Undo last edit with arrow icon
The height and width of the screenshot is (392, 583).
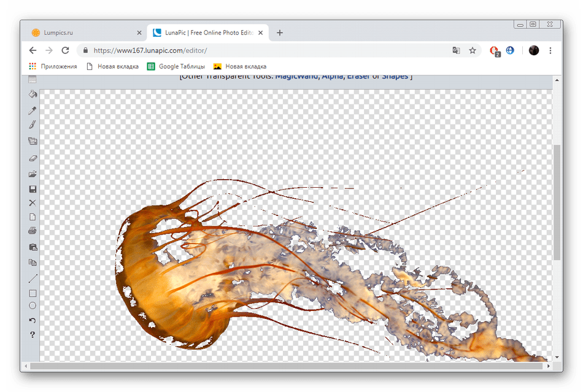[x=33, y=320]
